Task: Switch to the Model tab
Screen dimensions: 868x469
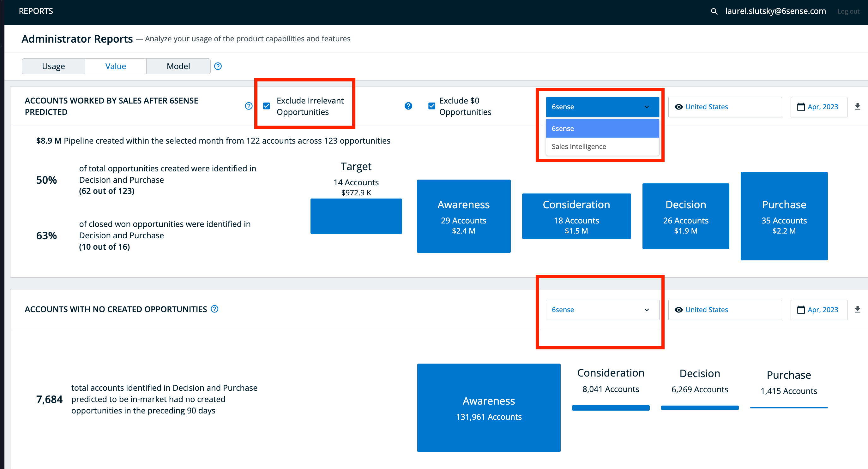Action: (x=178, y=66)
